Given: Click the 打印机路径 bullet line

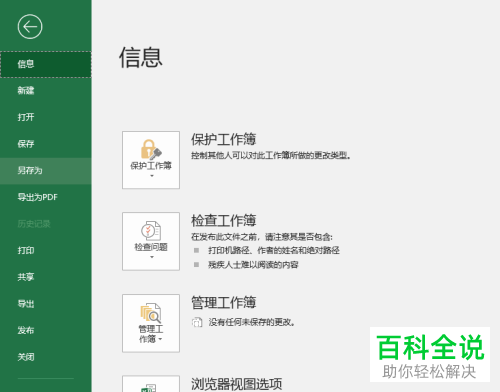Looking at the screenshot, I should (x=274, y=250).
